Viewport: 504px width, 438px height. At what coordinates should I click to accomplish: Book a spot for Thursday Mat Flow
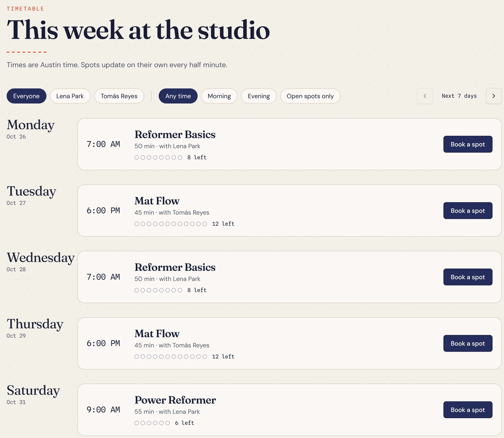(468, 343)
